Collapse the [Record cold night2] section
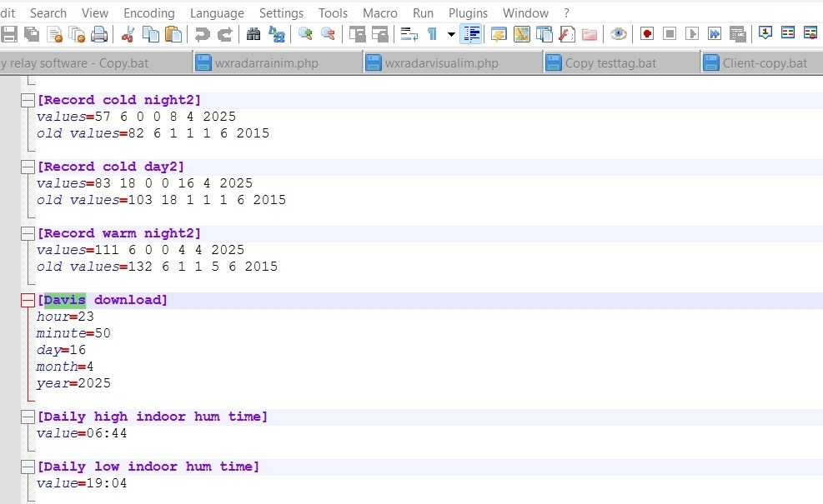Screen dimensions: 823x504 click(28, 100)
